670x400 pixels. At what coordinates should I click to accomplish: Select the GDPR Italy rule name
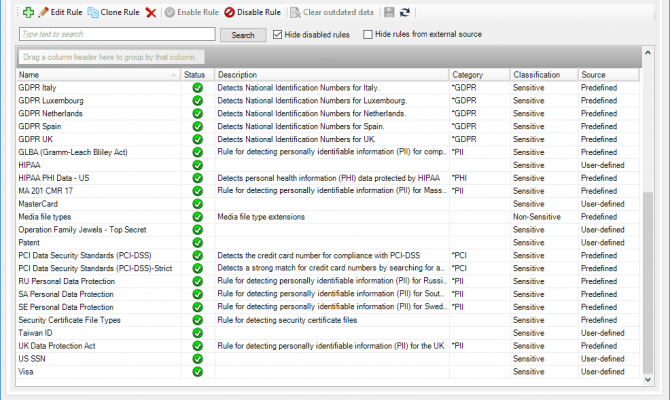point(37,88)
